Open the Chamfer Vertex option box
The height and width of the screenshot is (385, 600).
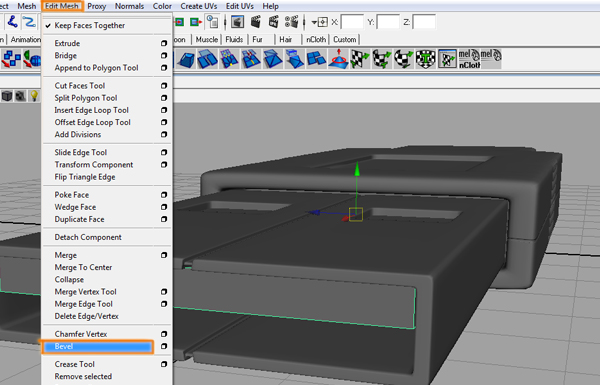(x=164, y=334)
